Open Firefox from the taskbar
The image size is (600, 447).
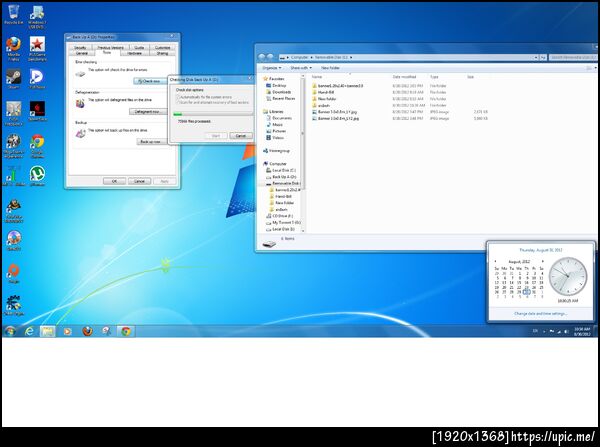tap(87, 331)
